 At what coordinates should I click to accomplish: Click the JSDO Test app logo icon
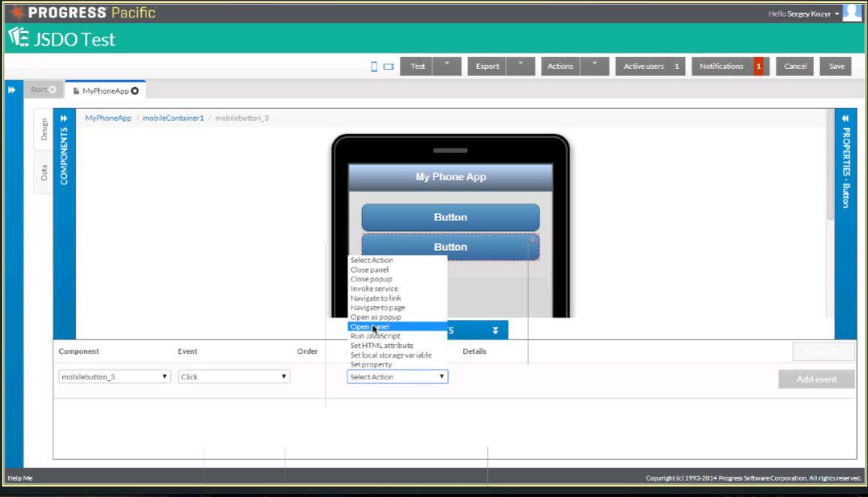coord(19,37)
